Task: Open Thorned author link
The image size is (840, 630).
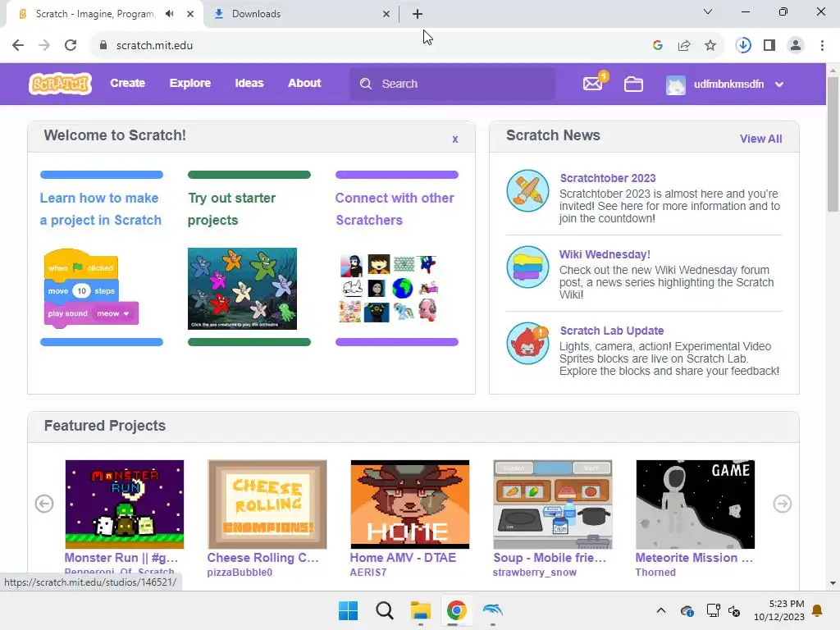Action: [x=655, y=572]
